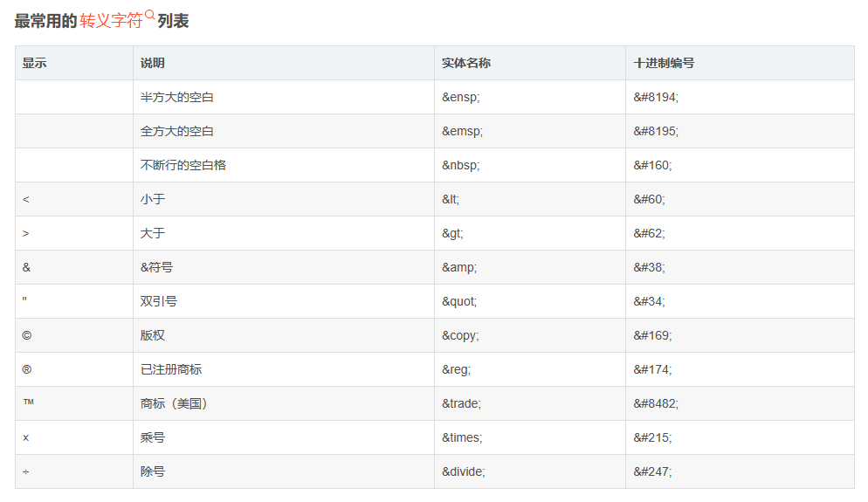Click the 显示 column header
Image resolution: width=868 pixels, height=502 pixels.
point(35,63)
